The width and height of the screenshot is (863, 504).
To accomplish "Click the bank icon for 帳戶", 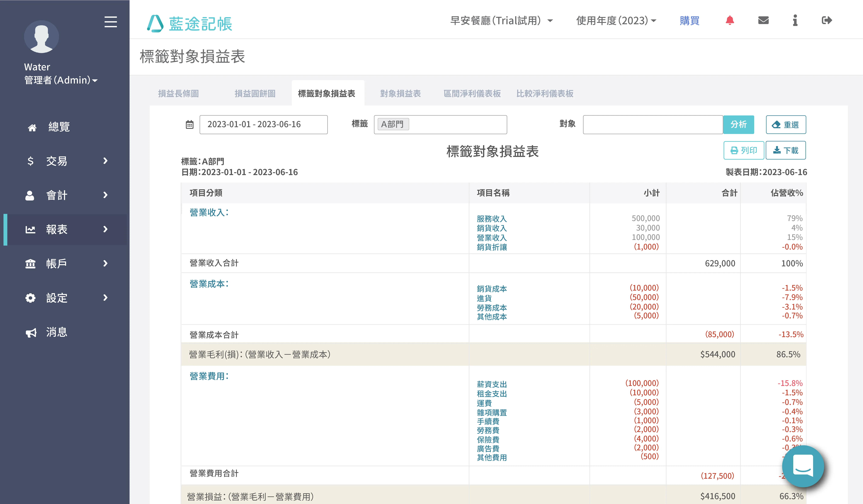I will (x=30, y=264).
